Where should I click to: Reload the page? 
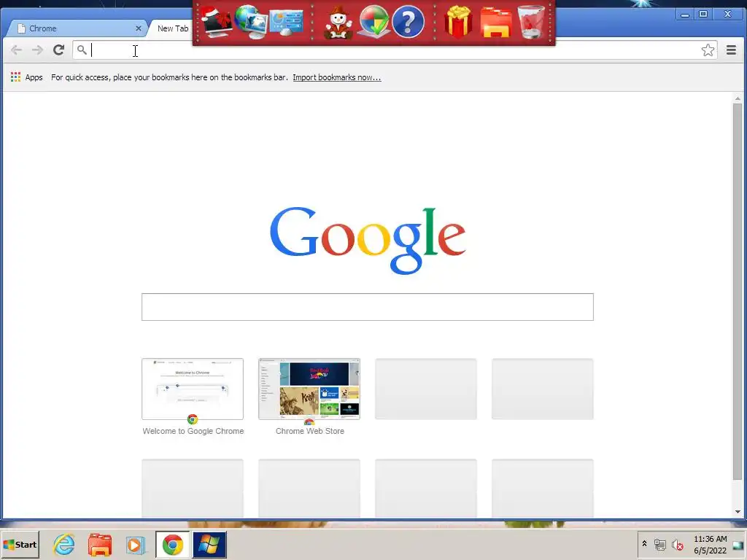click(58, 50)
